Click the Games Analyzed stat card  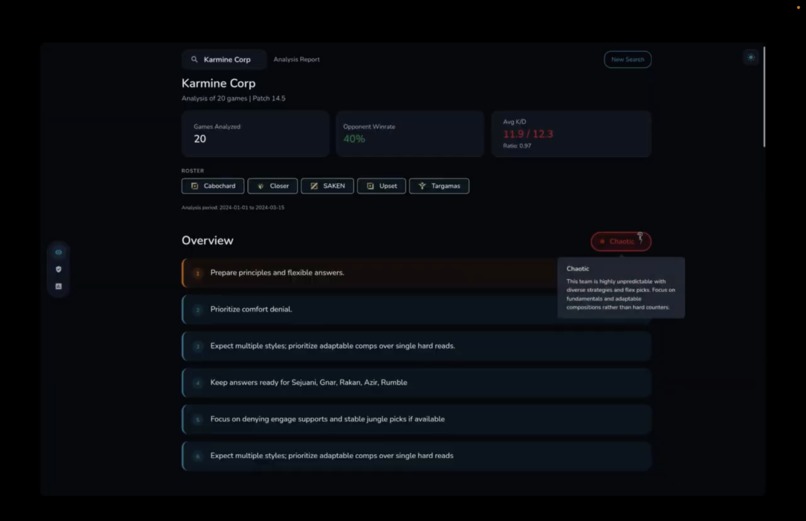[x=255, y=134]
